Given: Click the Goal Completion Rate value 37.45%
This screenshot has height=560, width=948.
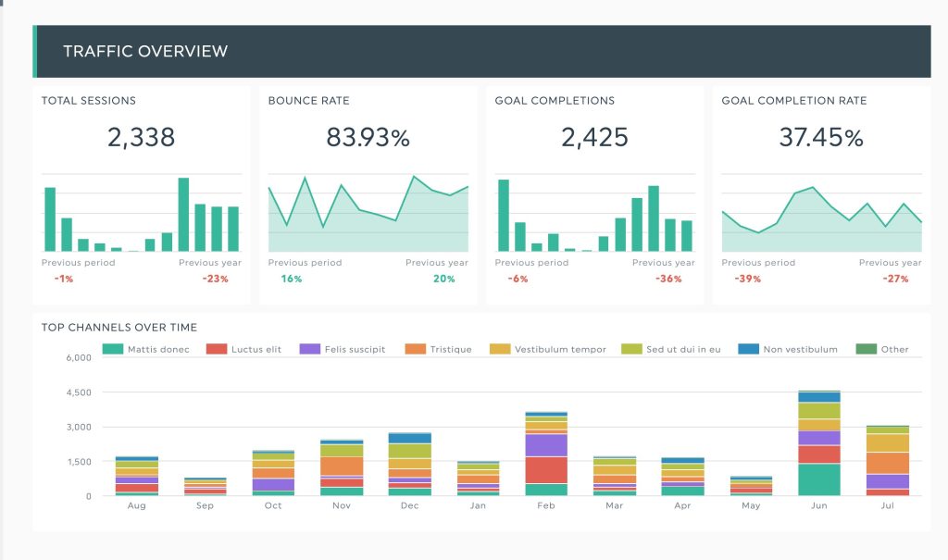Looking at the screenshot, I should (821, 138).
